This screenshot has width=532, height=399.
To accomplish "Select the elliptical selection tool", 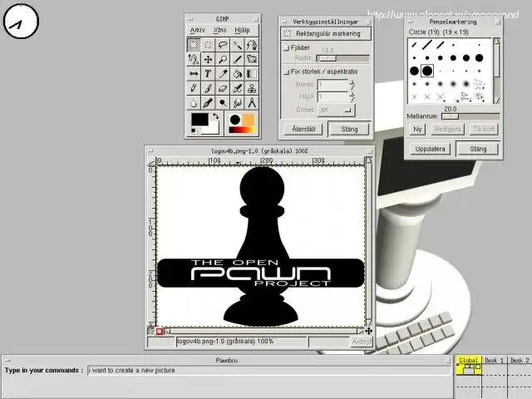I will click(208, 44).
